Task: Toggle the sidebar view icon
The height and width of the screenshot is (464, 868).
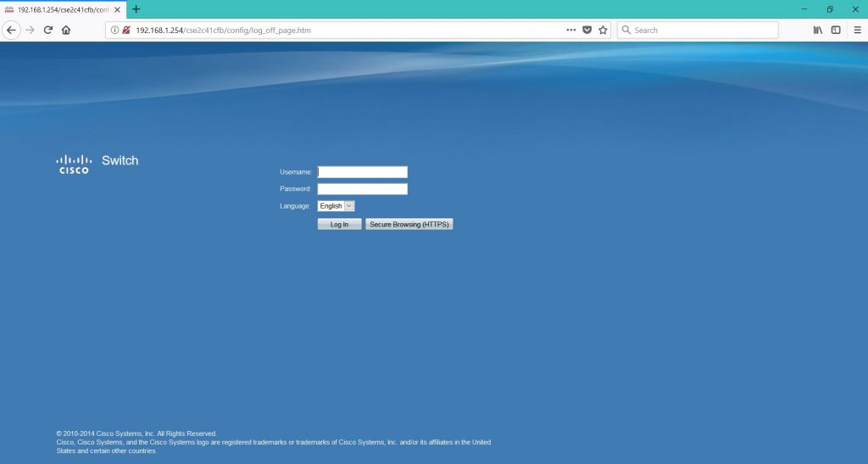Action: click(836, 30)
